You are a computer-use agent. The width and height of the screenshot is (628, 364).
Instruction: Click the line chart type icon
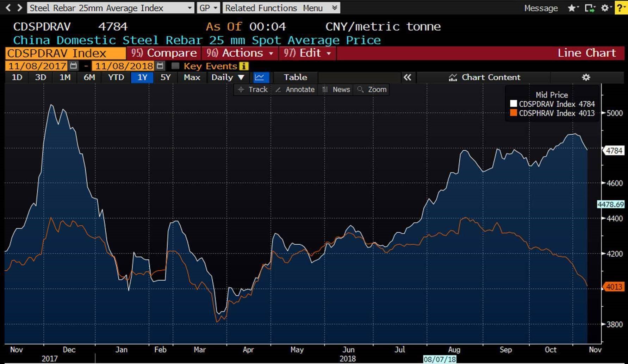(261, 77)
